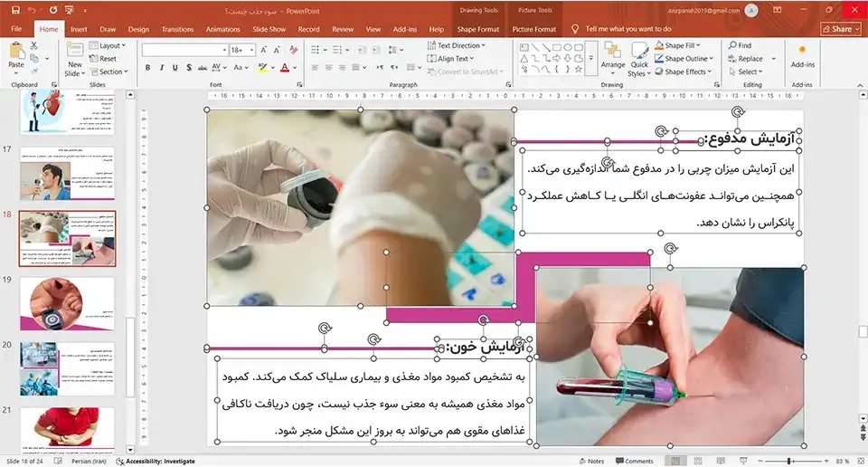Redo the last action
This screenshot has height=467, width=868.
(53, 10)
